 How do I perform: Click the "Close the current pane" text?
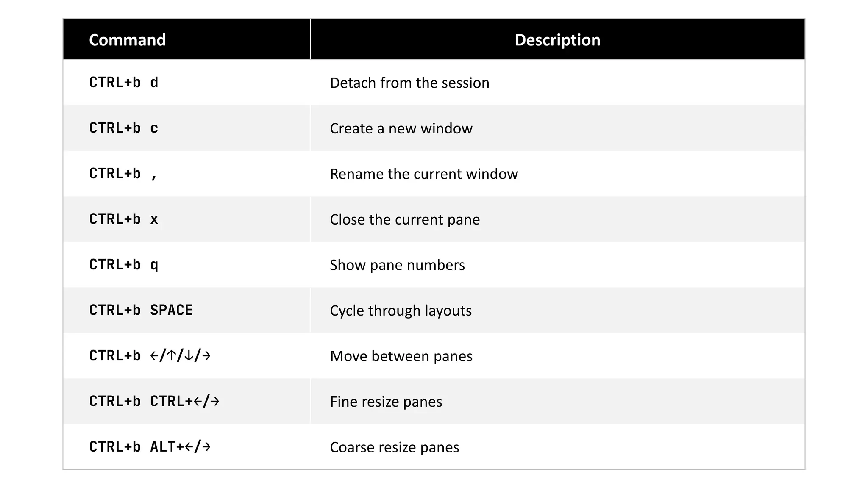point(405,219)
